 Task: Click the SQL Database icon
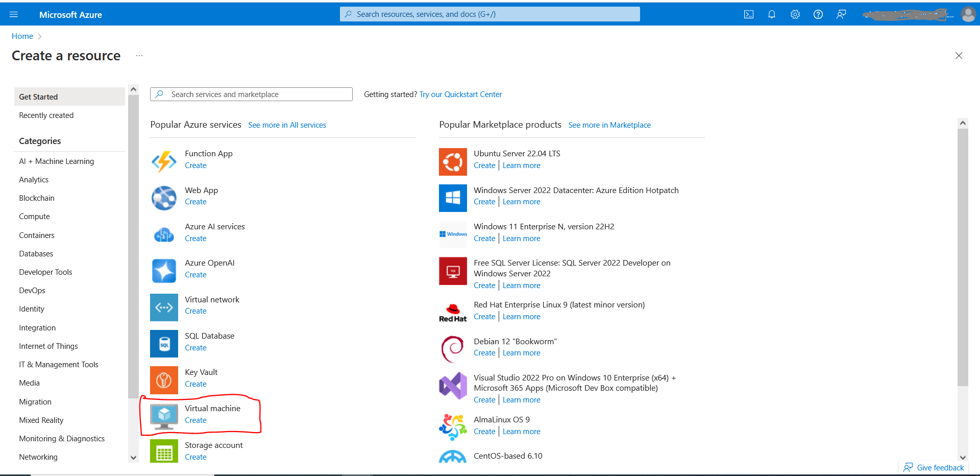coord(164,344)
